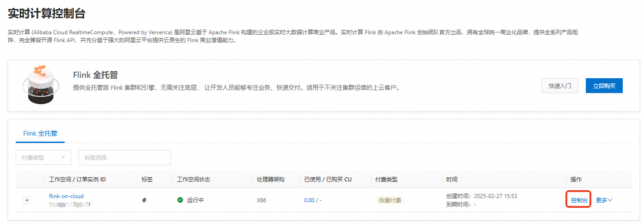The image size is (644, 224).
Task: Focus the 标签选择 input field
Action: pyautogui.click(x=125, y=157)
